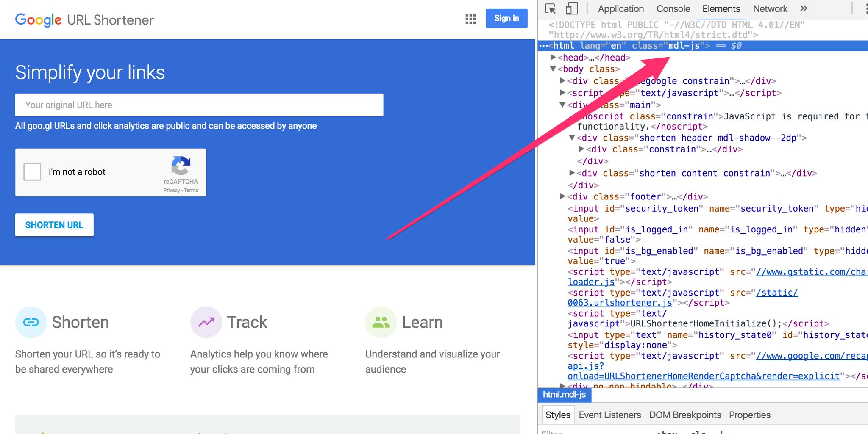868x434 pixels.
Task: Click the Shorten link icon
Action: (x=31, y=322)
